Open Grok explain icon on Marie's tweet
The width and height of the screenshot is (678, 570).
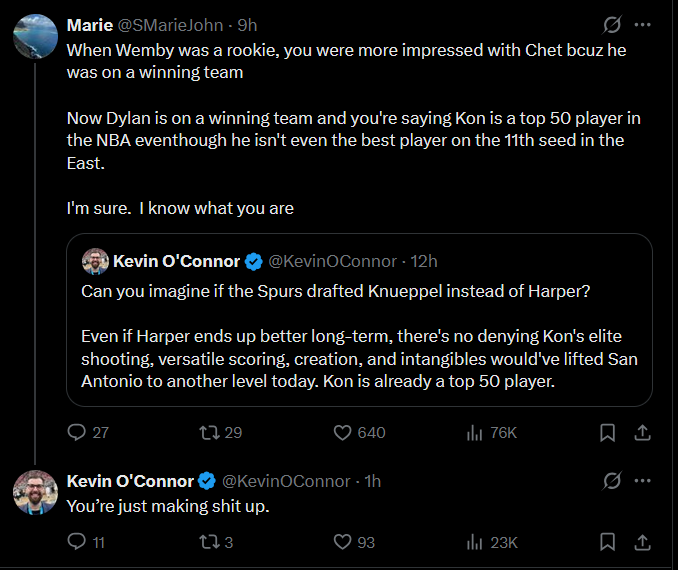point(612,25)
